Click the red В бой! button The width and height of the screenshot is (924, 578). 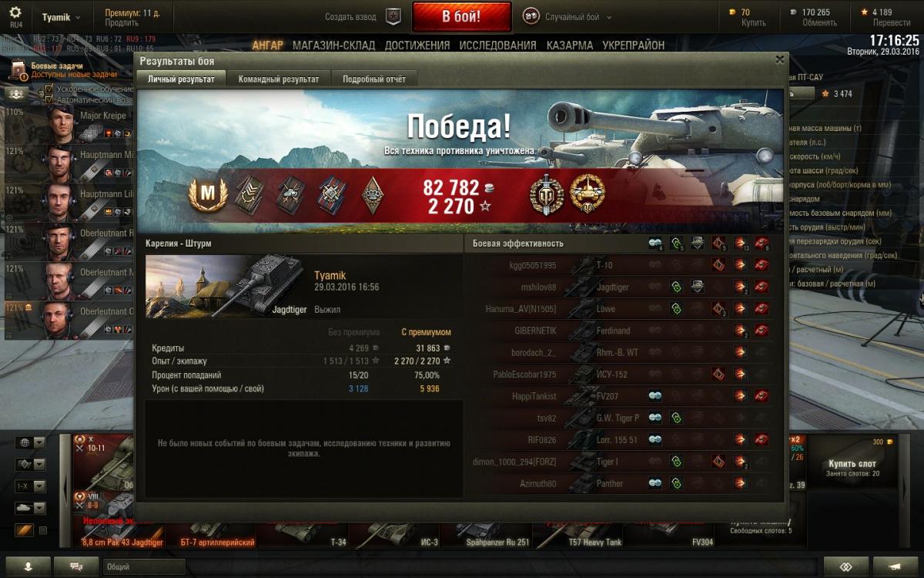click(x=461, y=16)
